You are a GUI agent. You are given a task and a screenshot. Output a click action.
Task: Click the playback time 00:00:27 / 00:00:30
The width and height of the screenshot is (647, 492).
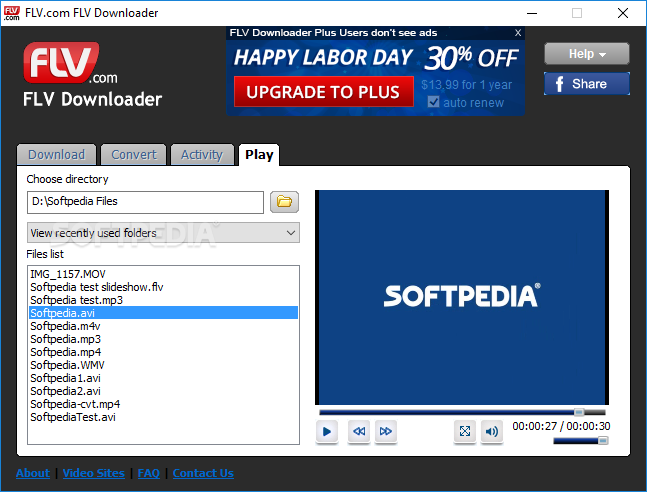(x=561, y=426)
